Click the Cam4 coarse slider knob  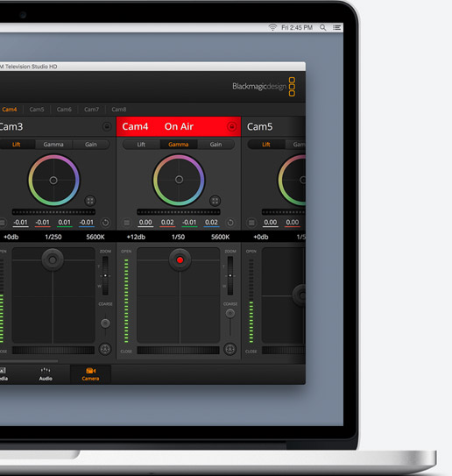point(230,313)
